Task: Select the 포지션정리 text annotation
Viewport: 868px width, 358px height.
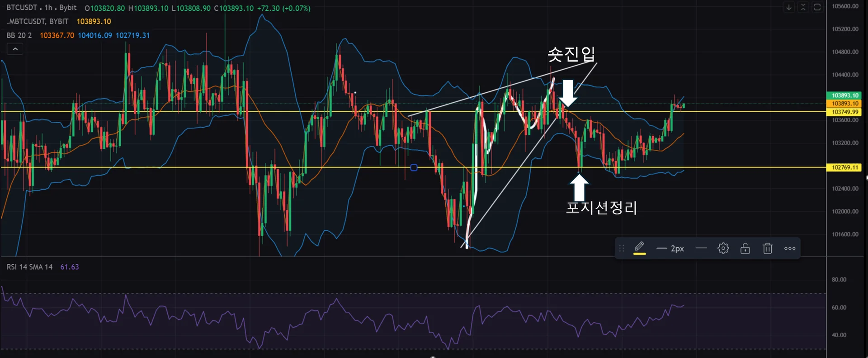Action: coord(602,208)
